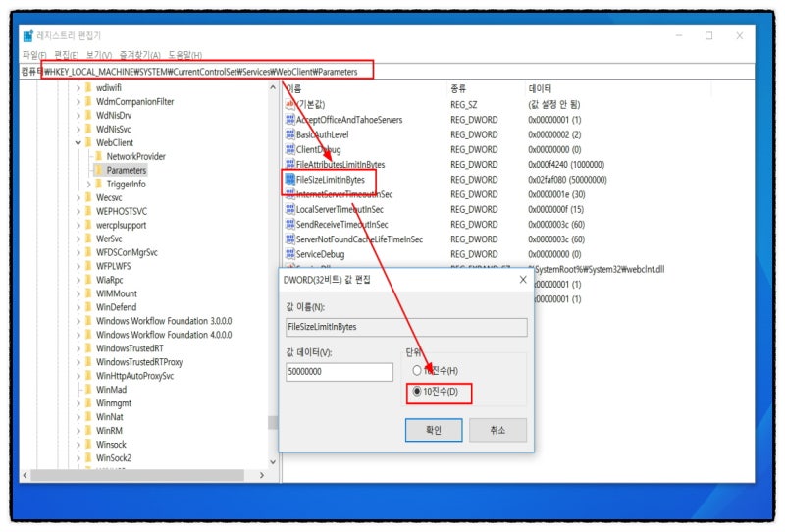Expand the WdNisDrv tree node
785x532 pixels.
[x=78, y=116]
